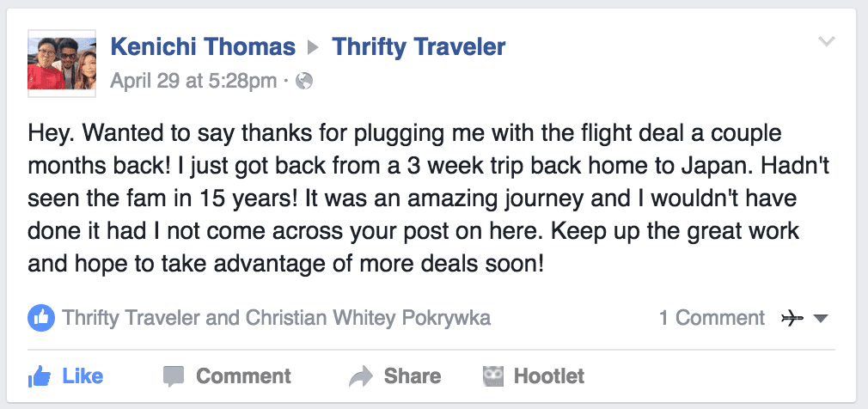This screenshot has height=409, width=868.
Task: Open the post options chevron menu
Action: coord(827,41)
